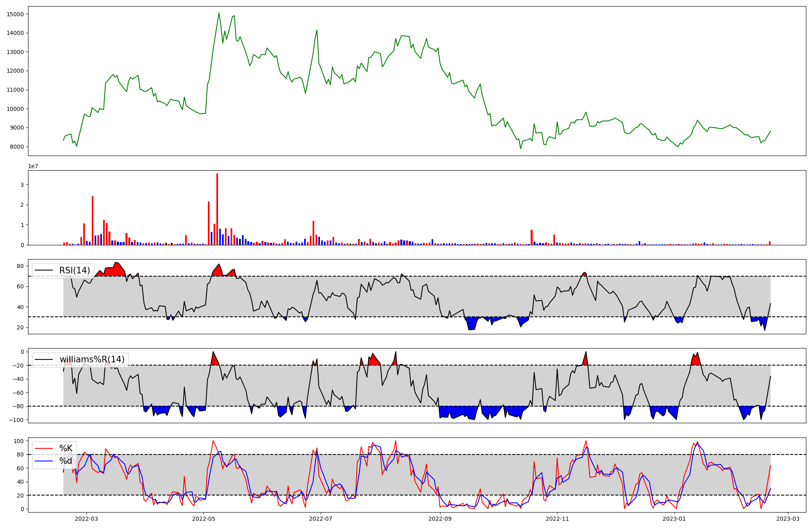Click the 2022-05 x-axis date label
Viewport: 812px width, 528px height.
coord(203,519)
